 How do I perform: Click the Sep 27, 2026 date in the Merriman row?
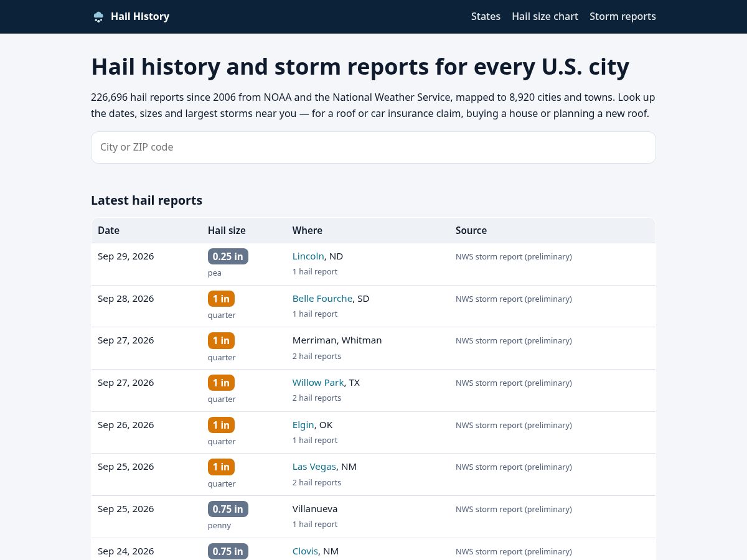pos(126,340)
